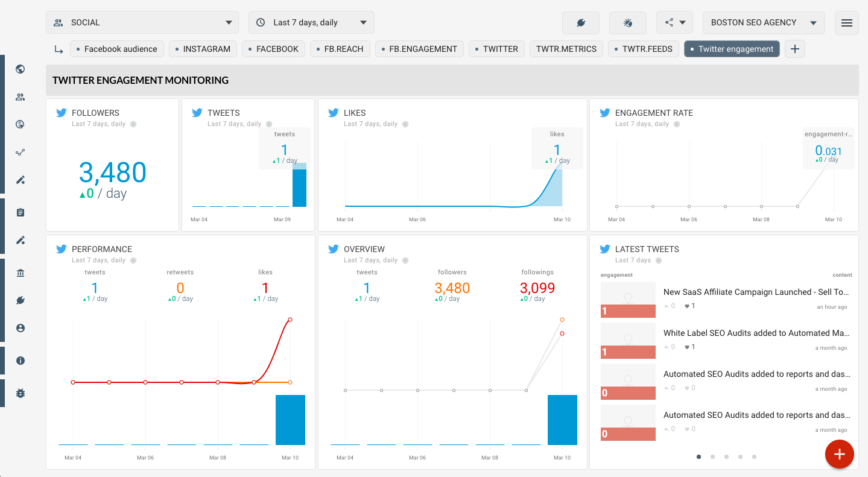Image resolution: width=868 pixels, height=477 pixels.
Task: Switch to the TWITTER tab
Action: 497,49
